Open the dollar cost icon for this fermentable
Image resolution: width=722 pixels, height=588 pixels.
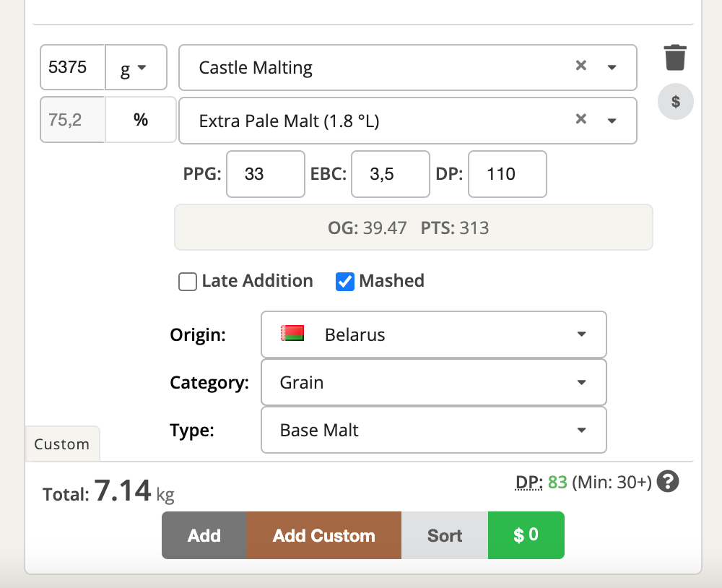pos(675,102)
